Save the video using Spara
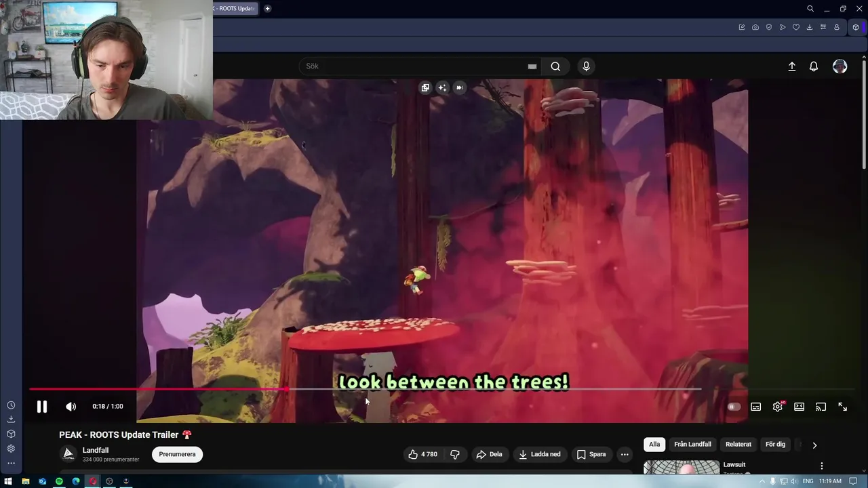868x488 pixels. [591, 454]
